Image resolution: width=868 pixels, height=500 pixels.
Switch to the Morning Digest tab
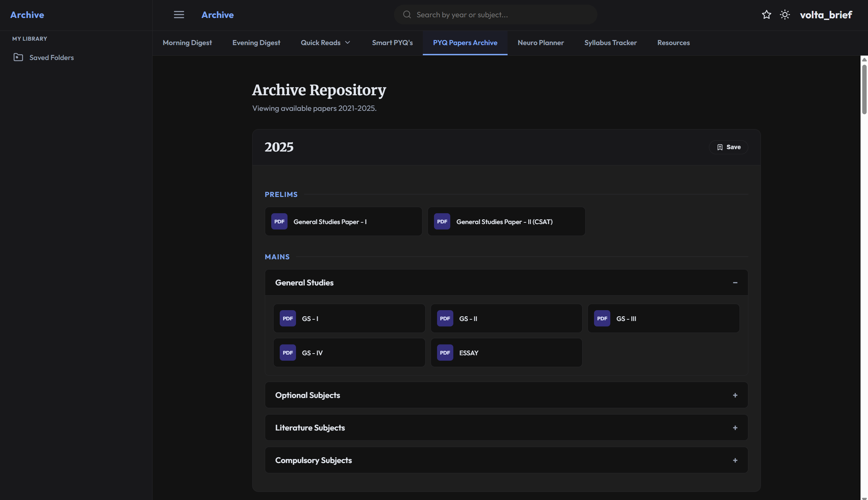pyautogui.click(x=187, y=43)
